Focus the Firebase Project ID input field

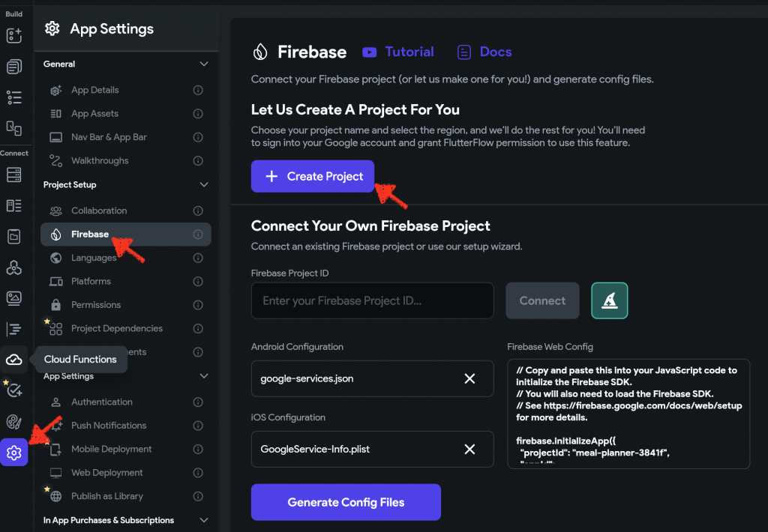coord(372,300)
